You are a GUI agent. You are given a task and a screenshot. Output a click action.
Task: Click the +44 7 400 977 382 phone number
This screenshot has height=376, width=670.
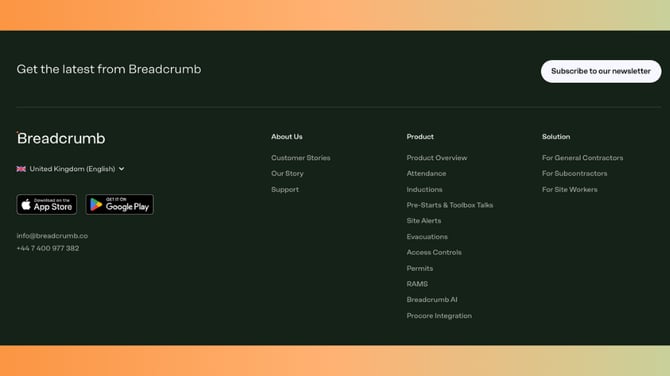click(x=48, y=248)
